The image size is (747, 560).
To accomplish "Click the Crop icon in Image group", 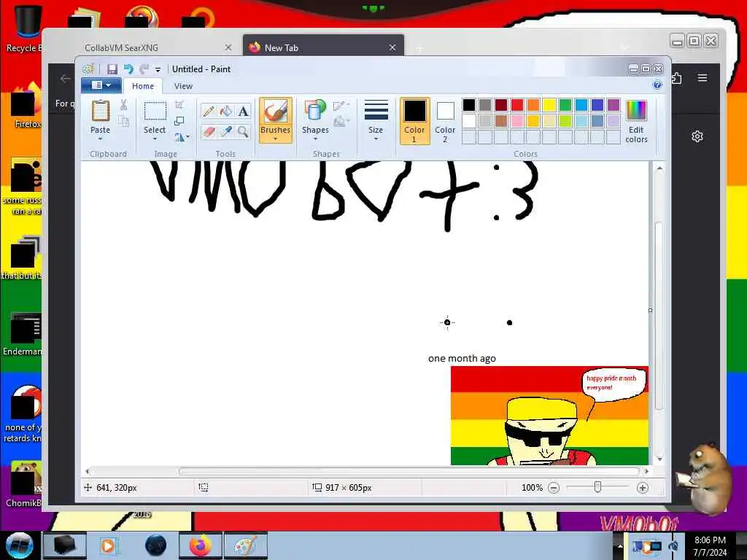I will click(179, 105).
